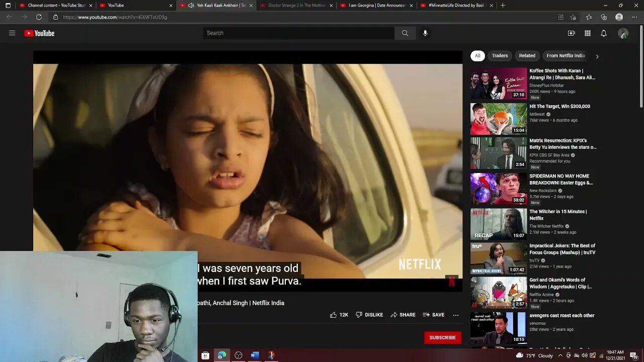Close the Doctor Strange 2 tab

point(331,6)
